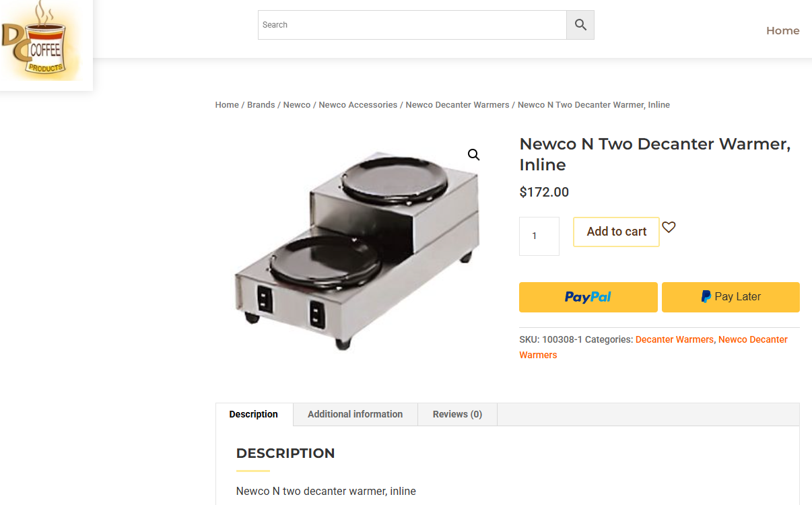Image resolution: width=812 pixels, height=505 pixels.
Task: Go to Home breadcrumb link
Action: point(227,105)
